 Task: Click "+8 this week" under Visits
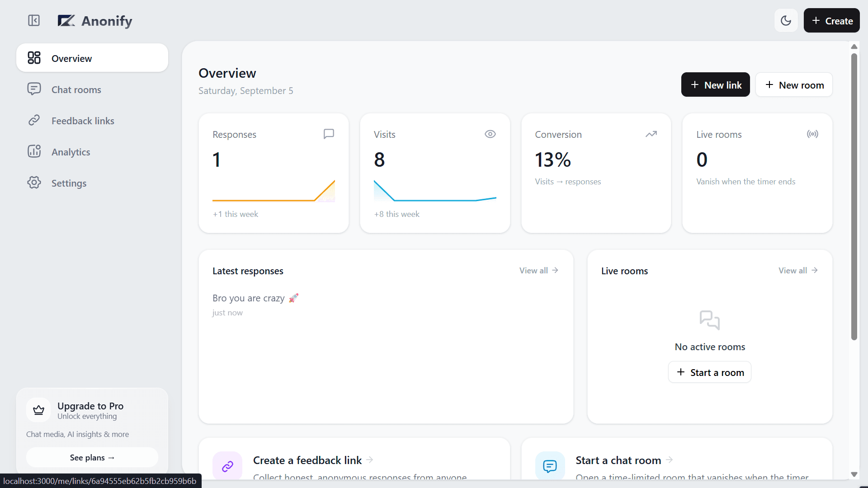(396, 214)
